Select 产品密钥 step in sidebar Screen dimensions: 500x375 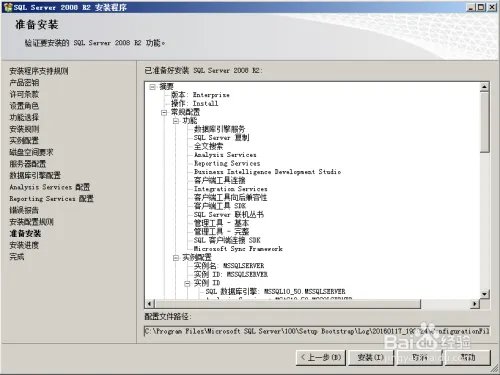tap(24, 83)
